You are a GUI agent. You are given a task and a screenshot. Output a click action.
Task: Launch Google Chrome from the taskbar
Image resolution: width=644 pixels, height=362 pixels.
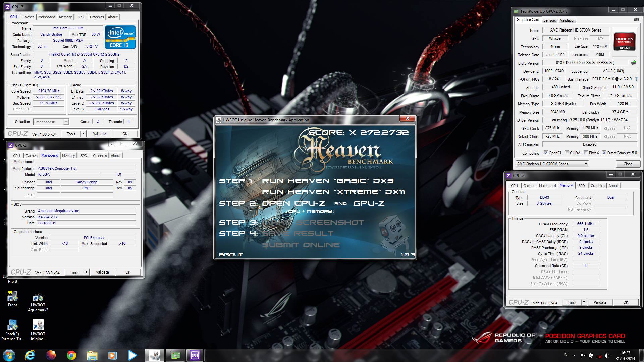pyautogui.click(x=71, y=355)
